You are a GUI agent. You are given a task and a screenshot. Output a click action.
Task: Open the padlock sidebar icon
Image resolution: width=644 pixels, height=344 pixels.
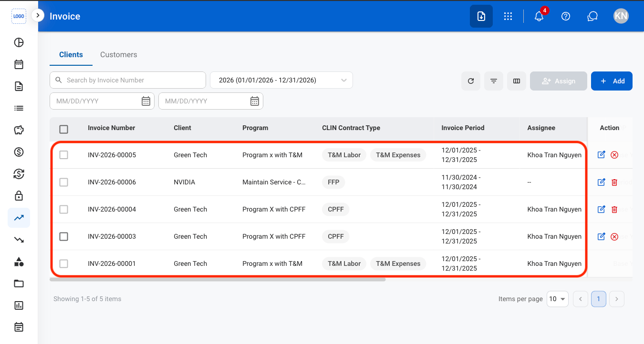19,196
